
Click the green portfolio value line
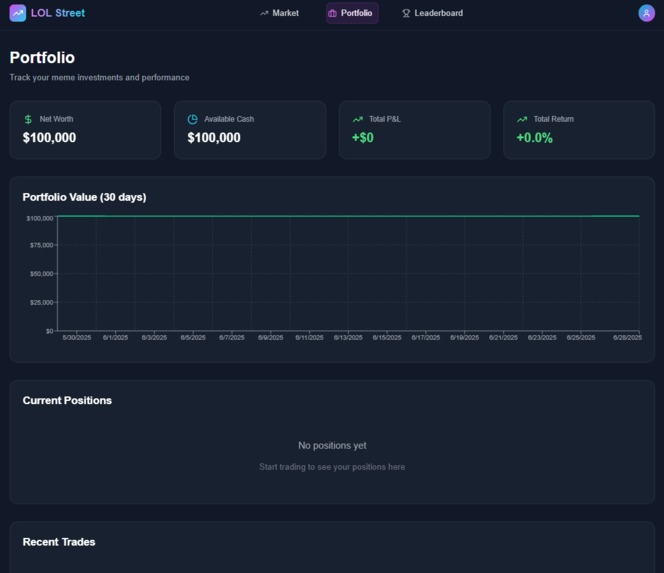348,216
